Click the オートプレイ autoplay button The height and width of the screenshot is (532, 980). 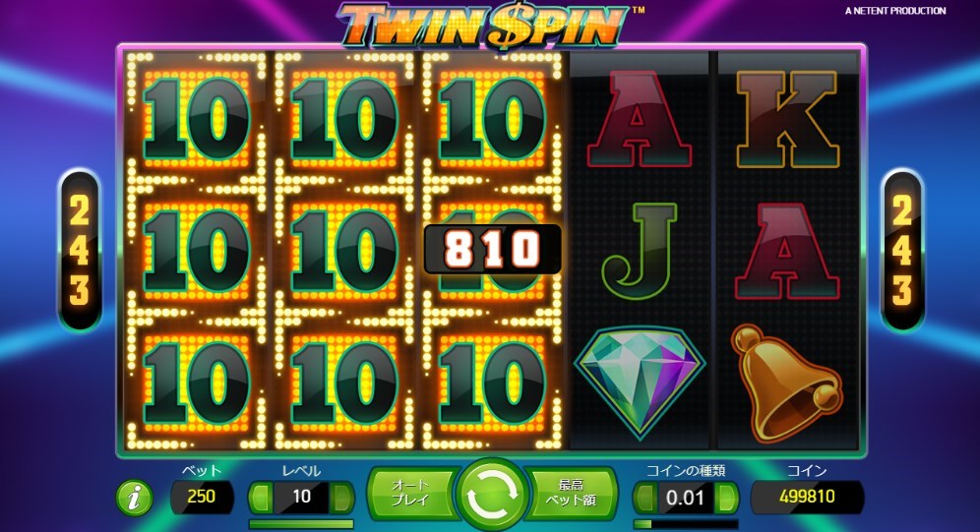pos(410,493)
